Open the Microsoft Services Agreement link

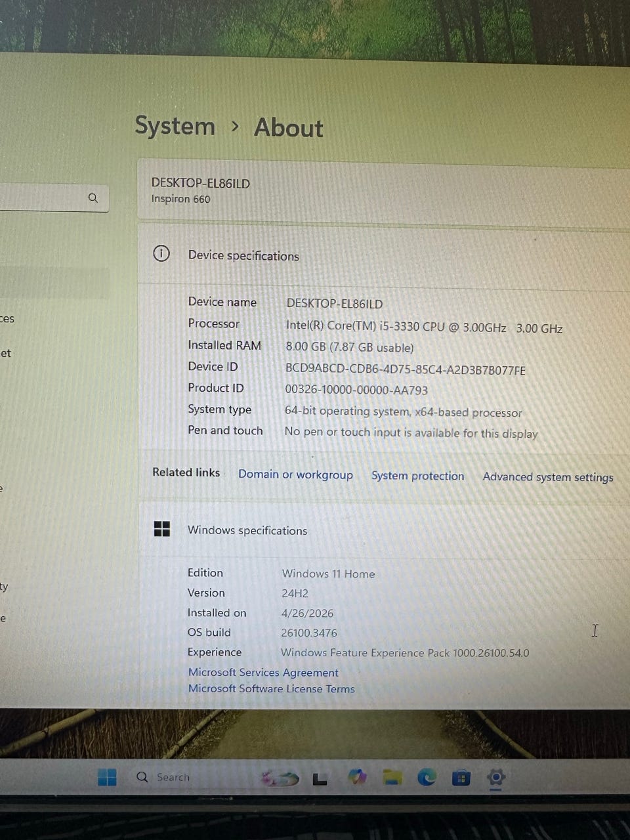(x=263, y=673)
